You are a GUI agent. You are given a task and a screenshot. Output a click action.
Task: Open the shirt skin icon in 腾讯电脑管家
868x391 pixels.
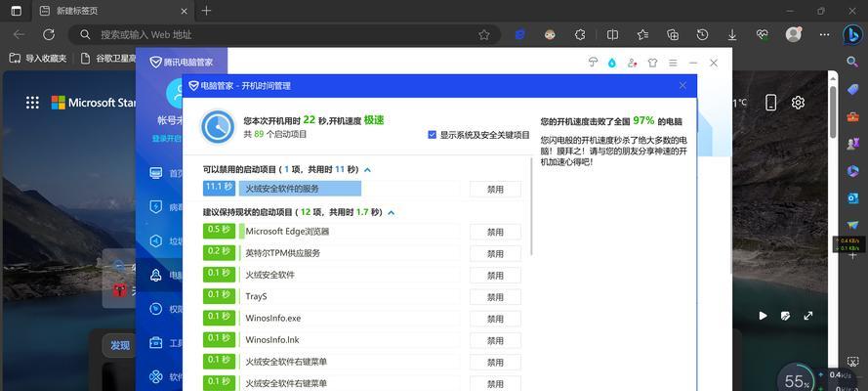tap(652, 63)
